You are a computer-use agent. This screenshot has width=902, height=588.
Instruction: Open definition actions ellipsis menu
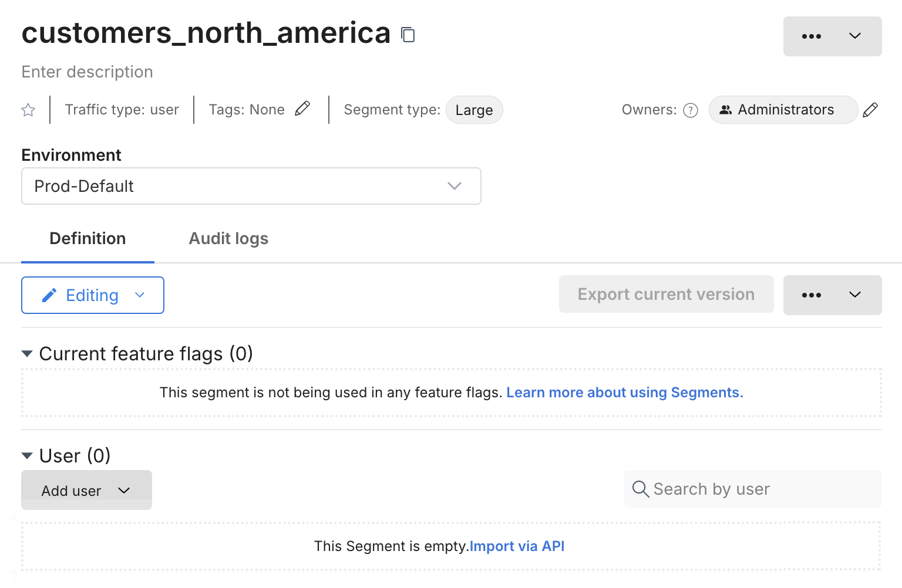tap(832, 295)
